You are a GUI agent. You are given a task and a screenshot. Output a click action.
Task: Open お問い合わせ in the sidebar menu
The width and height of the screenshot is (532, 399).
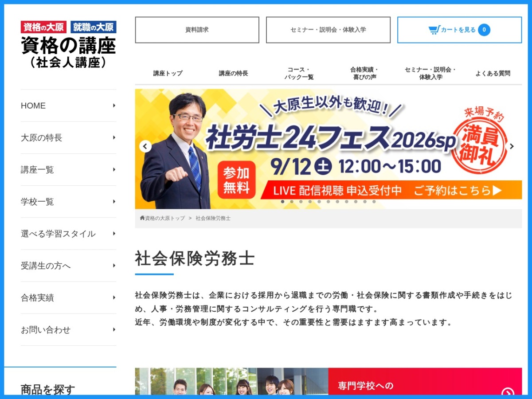click(69, 330)
